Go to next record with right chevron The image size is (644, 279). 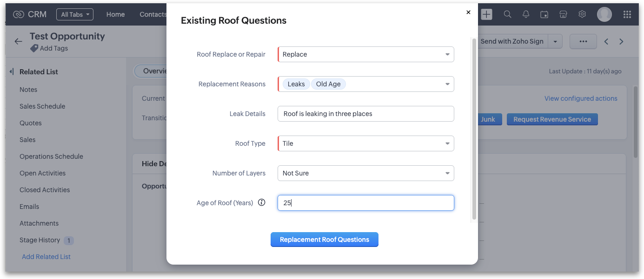[621, 41]
